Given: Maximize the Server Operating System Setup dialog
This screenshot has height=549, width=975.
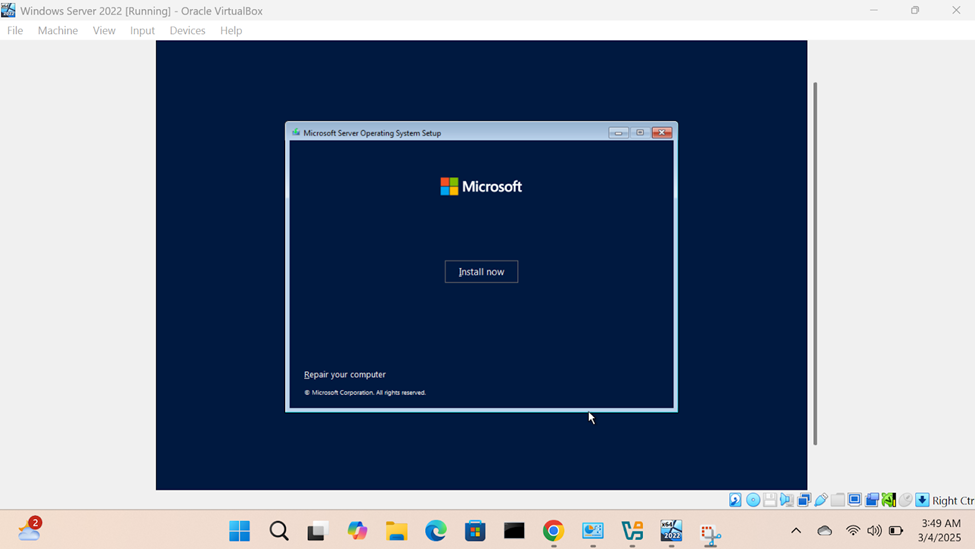Looking at the screenshot, I should pos(640,132).
